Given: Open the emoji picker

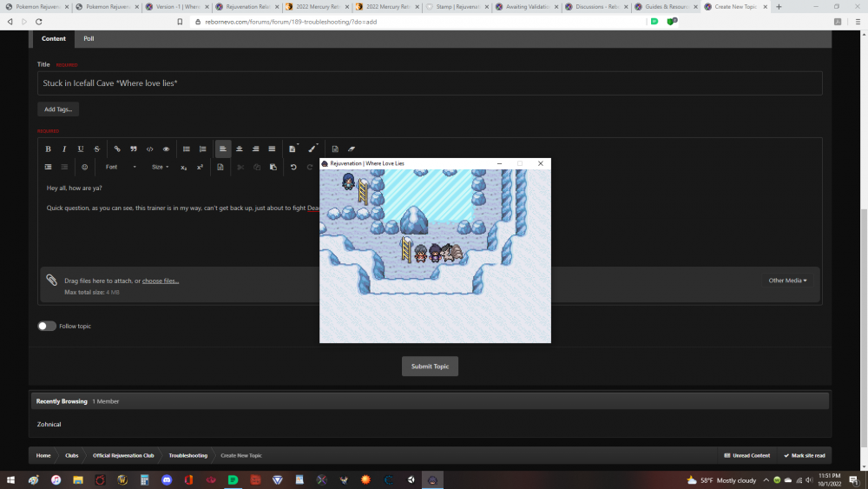Looking at the screenshot, I should pyautogui.click(x=85, y=168).
